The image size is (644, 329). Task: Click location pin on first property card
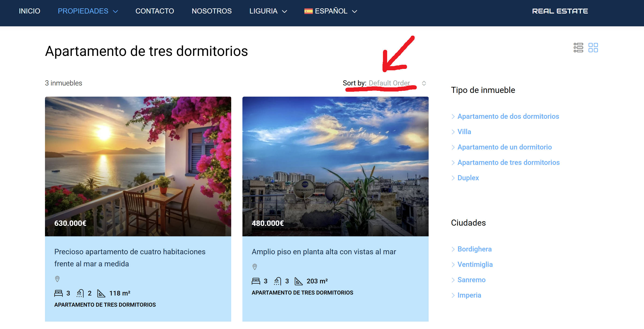point(57,279)
